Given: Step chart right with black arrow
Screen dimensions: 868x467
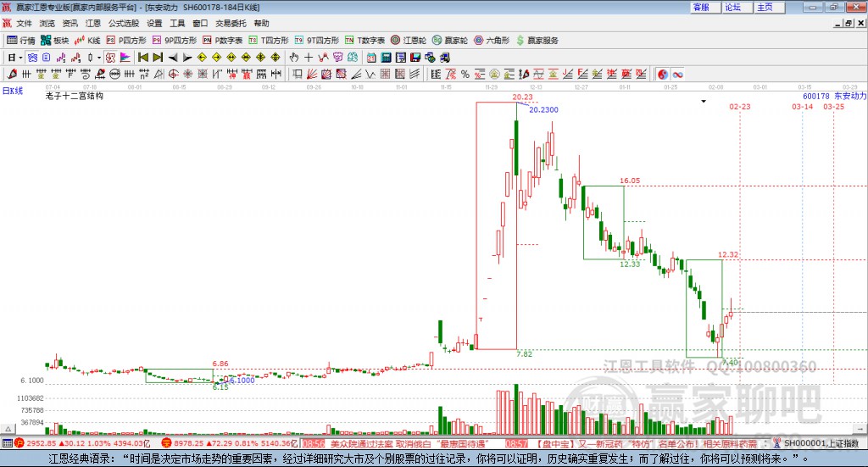Looking at the screenshot, I should [x=187, y=58].
